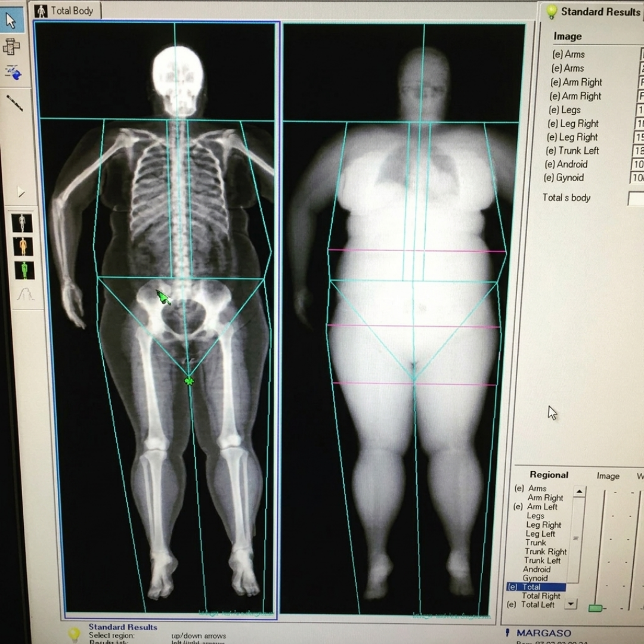Select "Leg Left" in the Regional list
The image size is (644, 644).
[540, 534]
